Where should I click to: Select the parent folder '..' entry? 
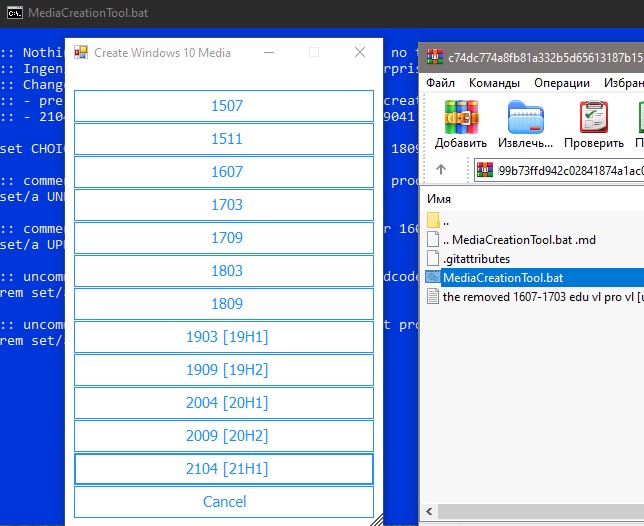(439, 221)
